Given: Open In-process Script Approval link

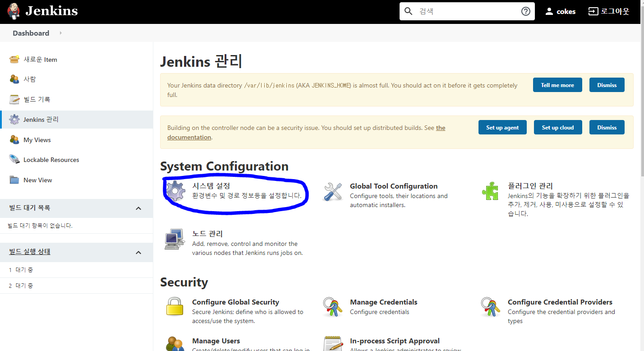Looking at the screenshot, I should point(395,341).
